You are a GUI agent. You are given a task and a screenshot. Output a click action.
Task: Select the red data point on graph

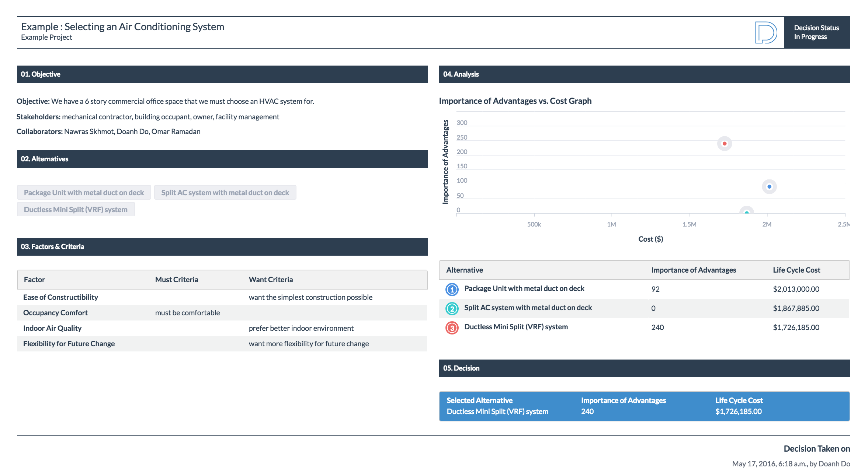tap(725, 144)
